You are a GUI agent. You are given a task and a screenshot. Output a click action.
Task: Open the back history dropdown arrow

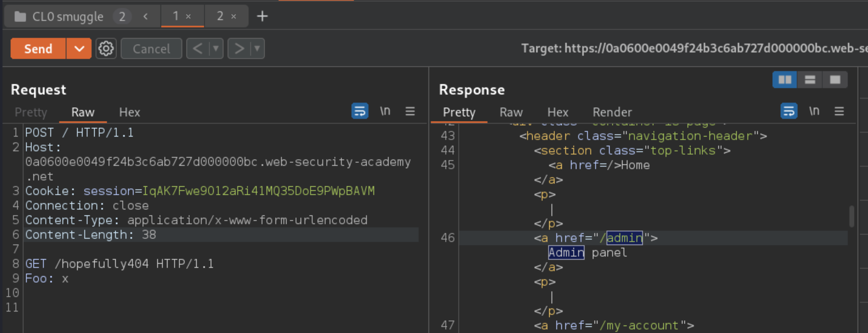(216, 49)
